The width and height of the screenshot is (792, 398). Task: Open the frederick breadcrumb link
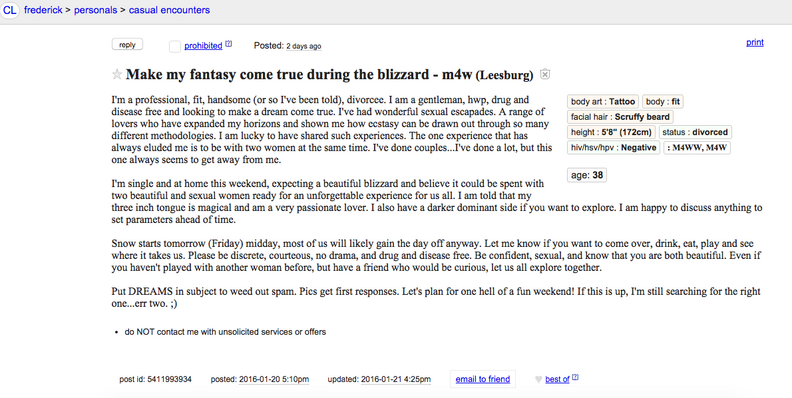pyautogui.click(x=43, y=10)
